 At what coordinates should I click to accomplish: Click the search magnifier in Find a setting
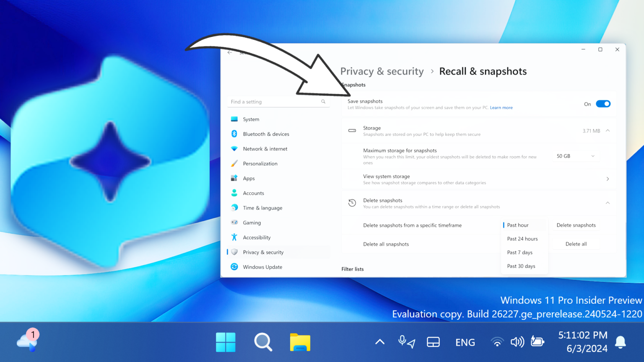click(323, 101)
